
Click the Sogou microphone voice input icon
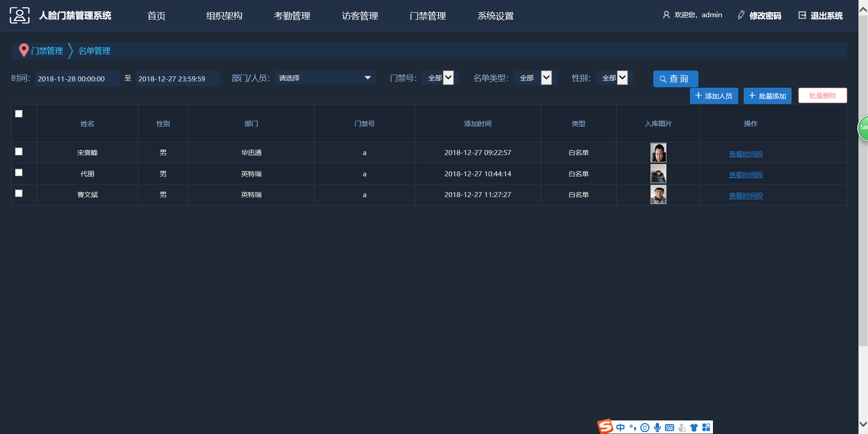tap(657, 427)
